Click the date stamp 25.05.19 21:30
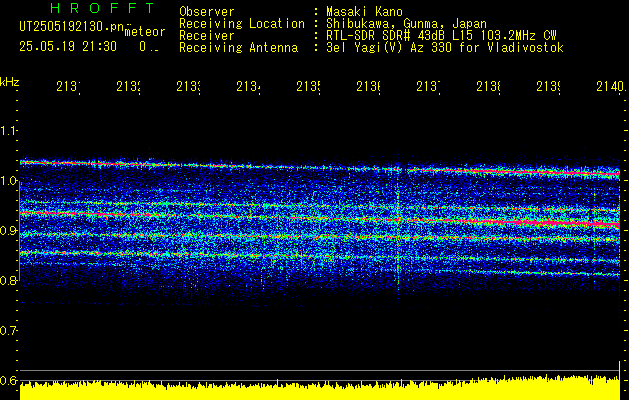Screen dimensions: 629x400 pyautogui.click(x=68, y=47)
